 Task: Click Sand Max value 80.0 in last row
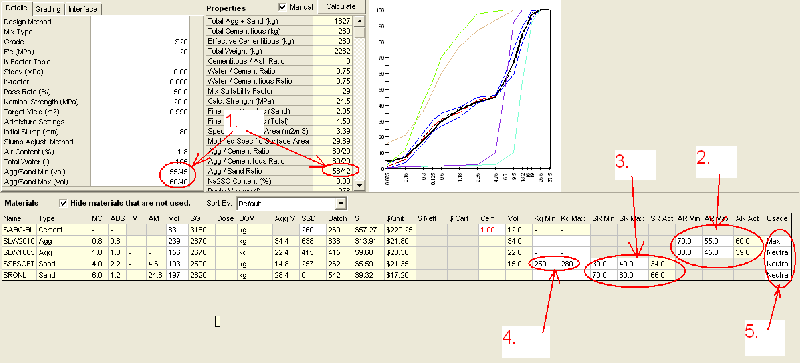click(631, 275)
